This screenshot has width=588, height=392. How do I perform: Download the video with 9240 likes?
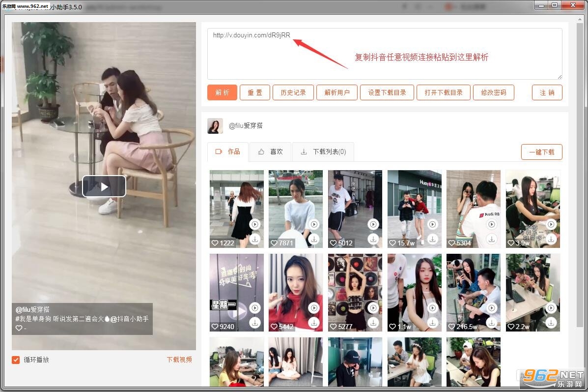coord(254,323)
